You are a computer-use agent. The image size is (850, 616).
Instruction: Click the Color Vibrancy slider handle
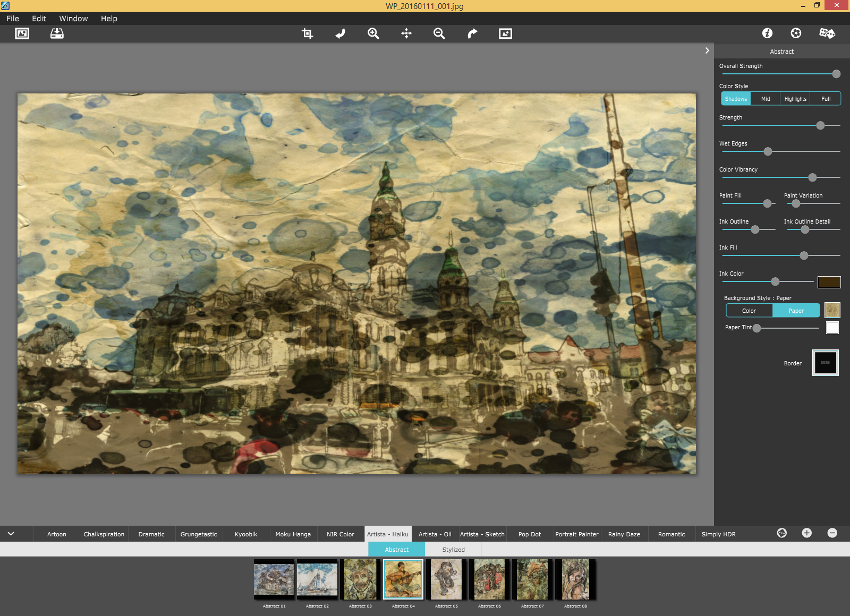[x=812, y=177]
